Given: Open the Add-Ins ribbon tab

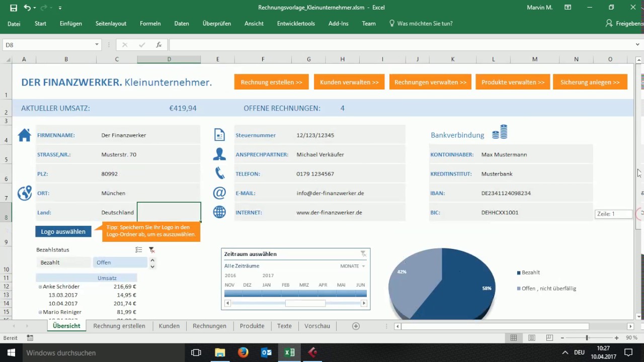Looking at the screenshot, I should click(338, 24).
